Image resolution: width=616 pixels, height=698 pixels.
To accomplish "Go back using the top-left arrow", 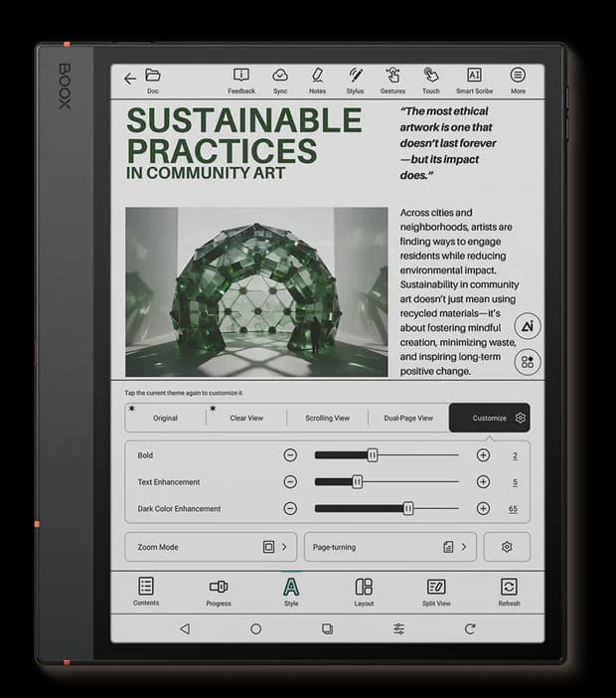I will 130,79.
